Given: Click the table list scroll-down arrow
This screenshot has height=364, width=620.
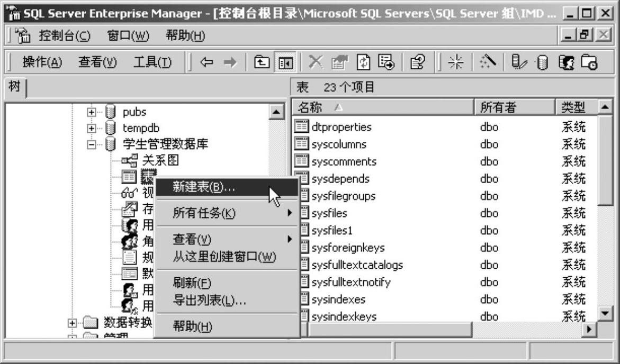Looking at the screenshot, I should tap(605, 314).
